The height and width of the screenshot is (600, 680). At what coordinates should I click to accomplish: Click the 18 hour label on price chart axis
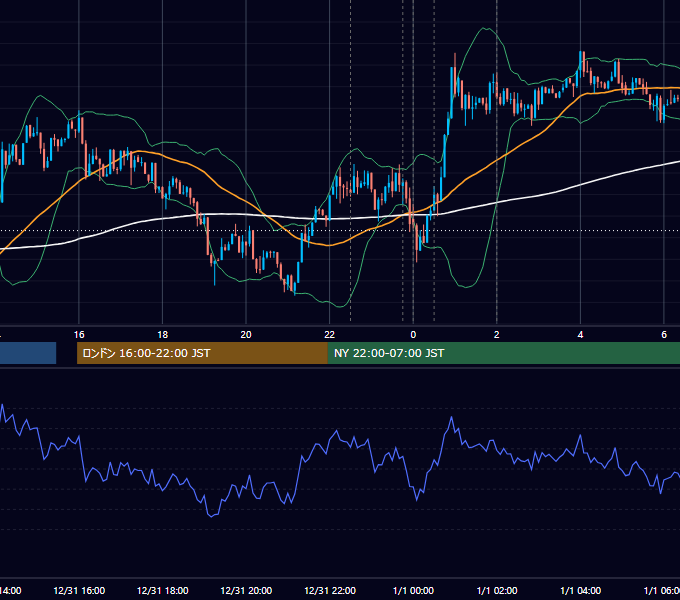[163, 335]
